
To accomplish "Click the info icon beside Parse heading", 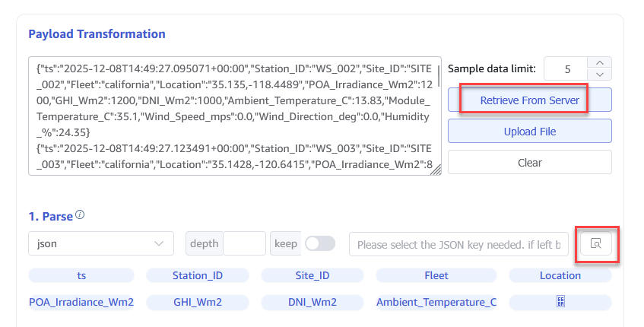I will coord(80,215).
